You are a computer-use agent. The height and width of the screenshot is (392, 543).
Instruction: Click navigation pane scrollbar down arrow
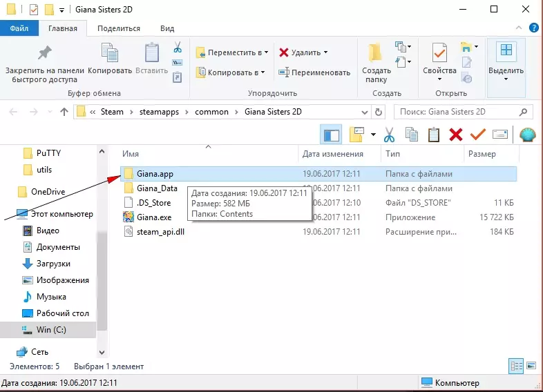tap(102, 353)
